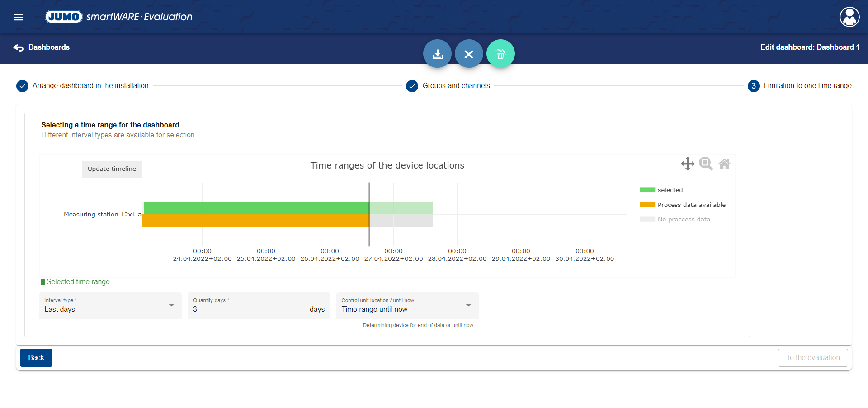Expand the Control unit location dropdown

pyautogui.click(x=407, y=306)
